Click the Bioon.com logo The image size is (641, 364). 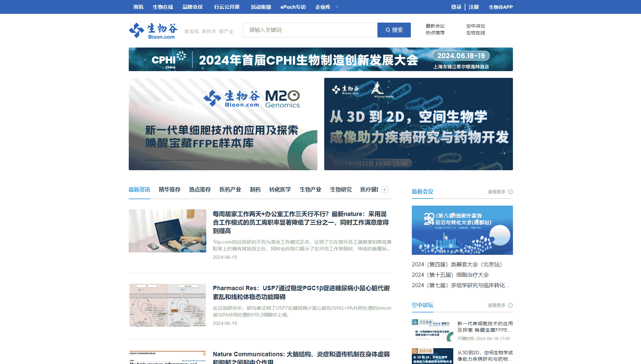click(x=153, y=31)
